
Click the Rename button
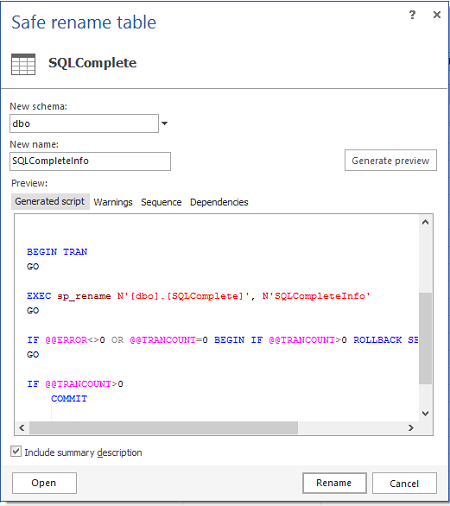tap(334, 483)
